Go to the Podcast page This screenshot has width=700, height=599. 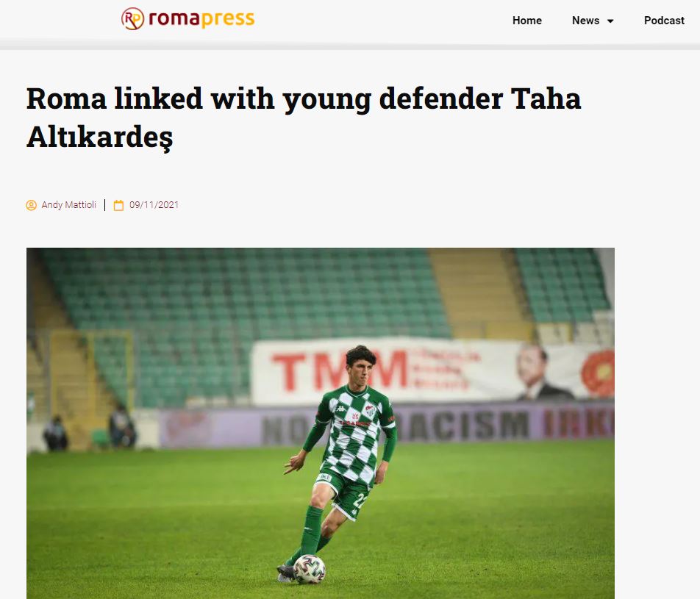tap(664, 21)
